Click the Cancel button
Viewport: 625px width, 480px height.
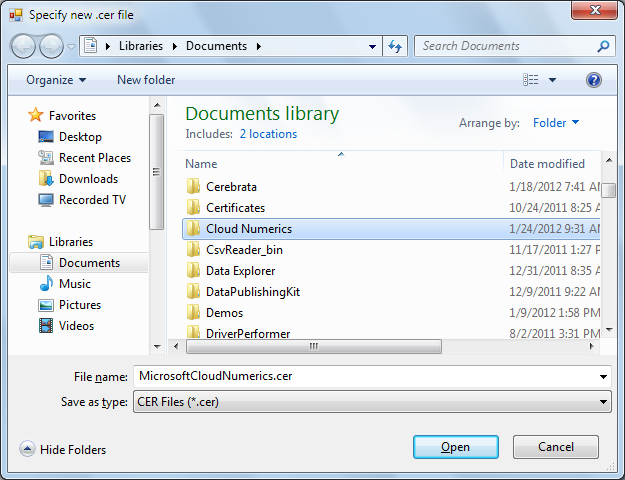(556, 447)
